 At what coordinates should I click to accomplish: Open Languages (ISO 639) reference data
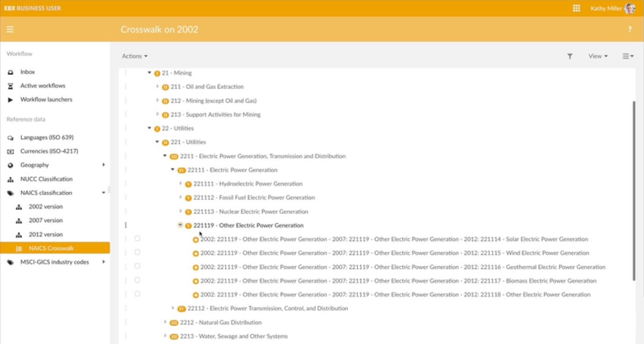[x=47, y=137]
